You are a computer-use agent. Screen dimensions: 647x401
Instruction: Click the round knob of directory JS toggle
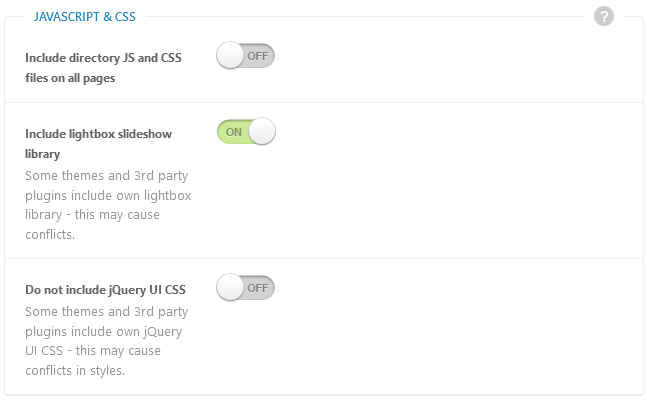(x=230, y=56)
